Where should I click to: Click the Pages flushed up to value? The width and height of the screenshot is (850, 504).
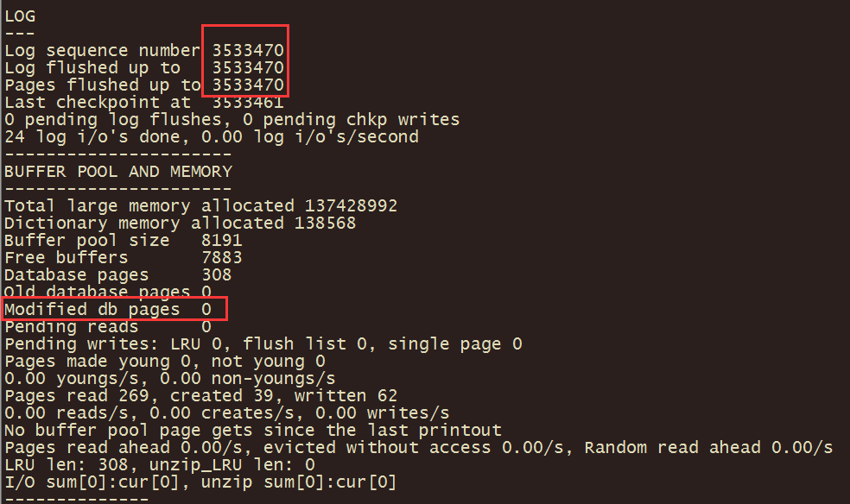(x=248, y=85)
